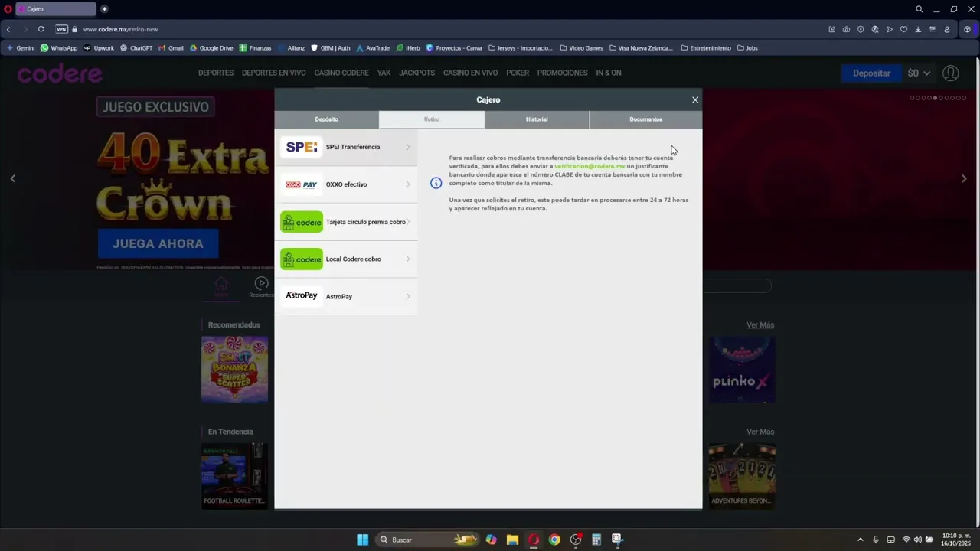Open a new browser tab
Viewport: 980px width, 551px height.
click(x=104, y=9)
